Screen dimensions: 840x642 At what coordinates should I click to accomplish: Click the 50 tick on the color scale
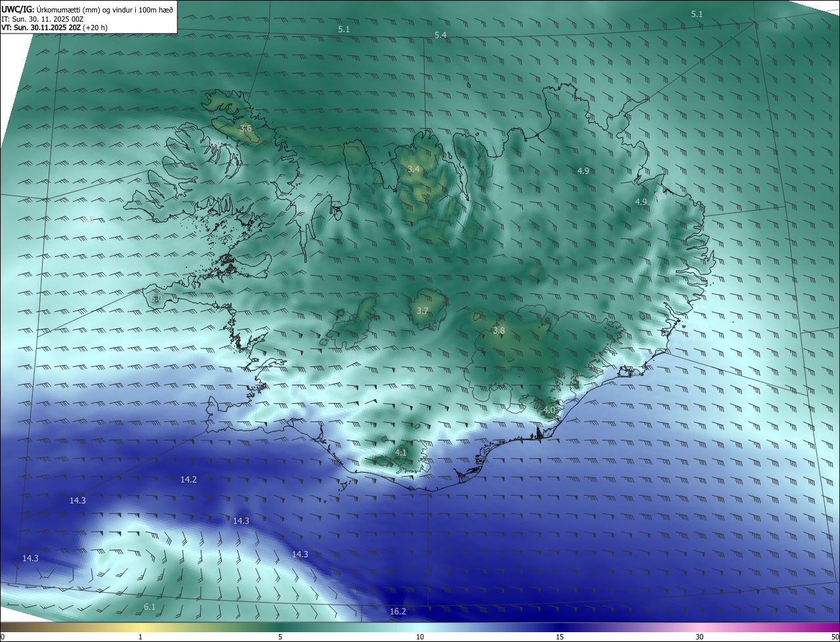coord(835,637)
